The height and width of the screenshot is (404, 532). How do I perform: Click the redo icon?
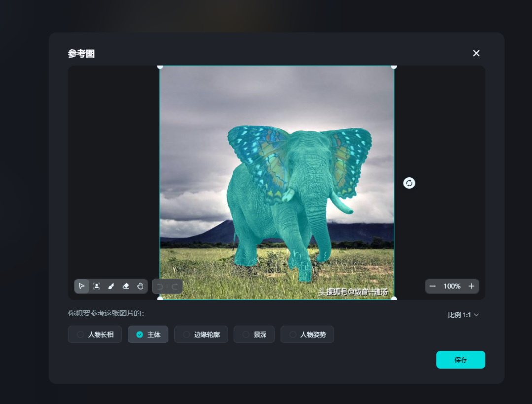(175, 286)
